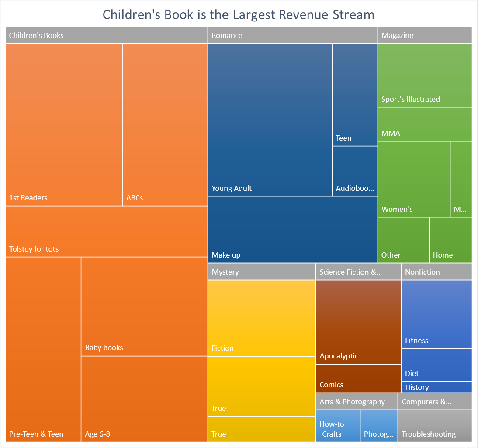
Task: Click the Fitness tile
Action: click(436, 314)
